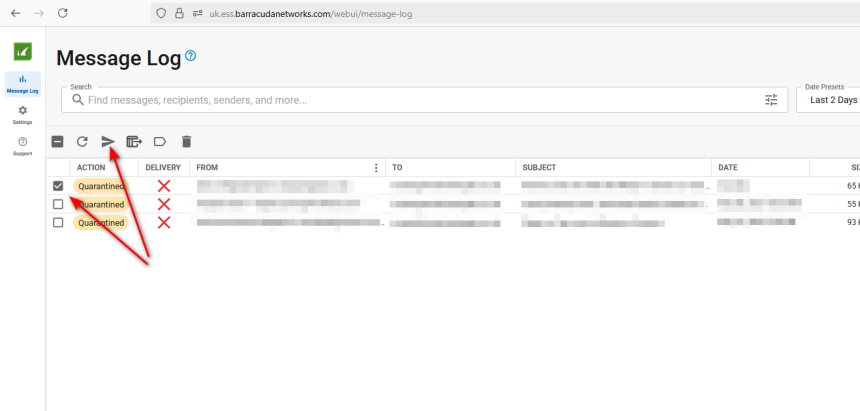Open the FROM column options menu
The height and width of the screenshot is (411, 860).
[376, 168]
